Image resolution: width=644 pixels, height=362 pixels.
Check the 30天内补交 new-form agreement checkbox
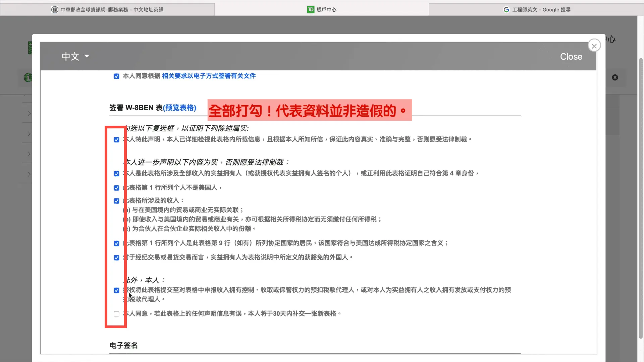[116, 314]
